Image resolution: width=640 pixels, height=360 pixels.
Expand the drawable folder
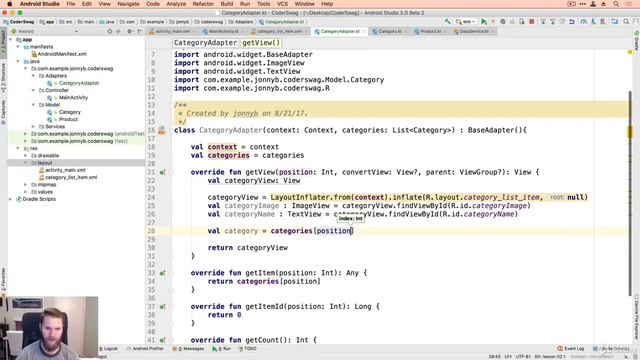(26, 156)
